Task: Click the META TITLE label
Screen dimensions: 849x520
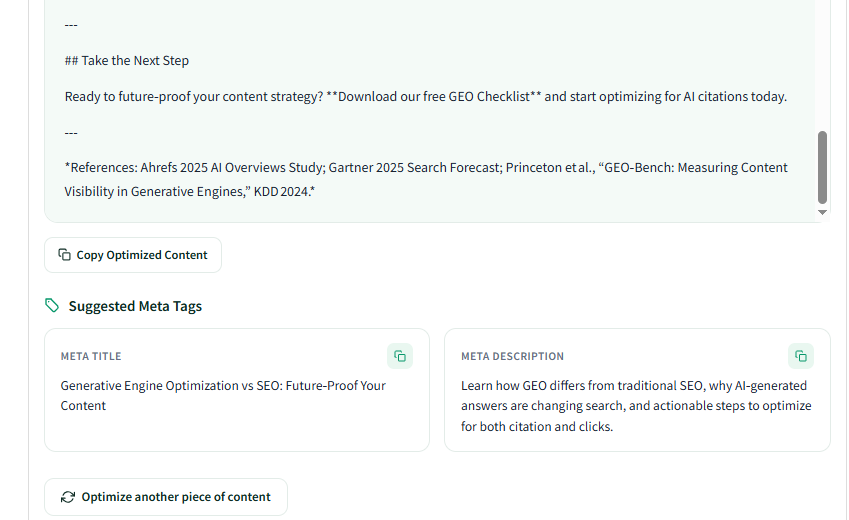Action: coord(91,356)
